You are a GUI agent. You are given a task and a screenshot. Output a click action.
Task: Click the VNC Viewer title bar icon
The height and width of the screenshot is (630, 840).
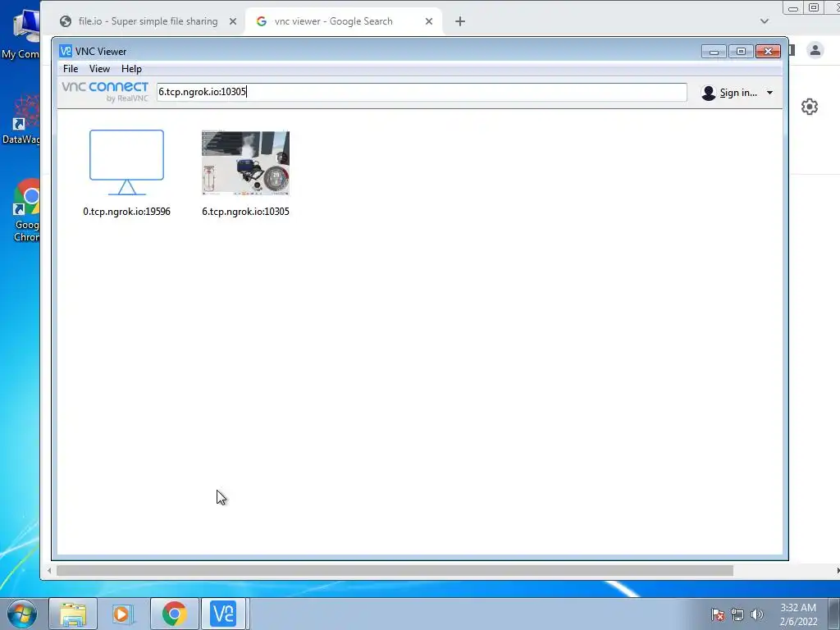(x=66, y=51)
